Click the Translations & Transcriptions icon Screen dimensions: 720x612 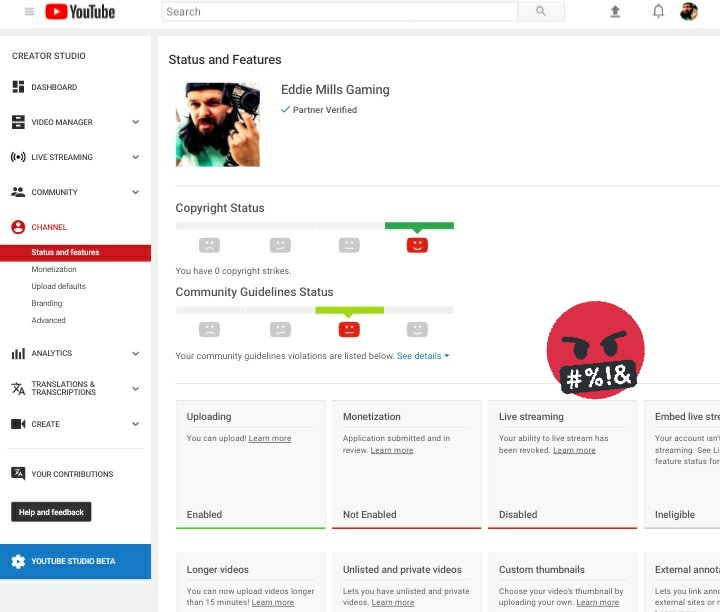[18, 388]
